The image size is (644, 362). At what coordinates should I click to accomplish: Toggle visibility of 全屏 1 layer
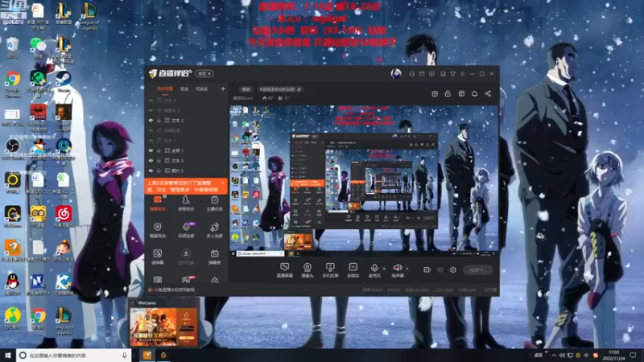pyautogui.click(x=151, y=150)
